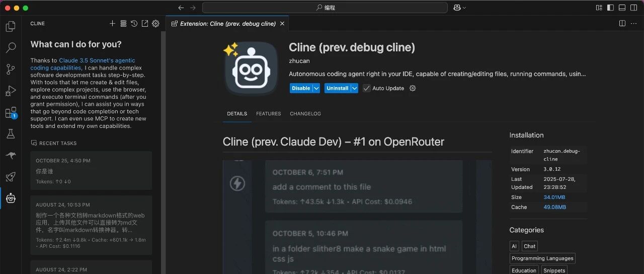The image size is (644, 274).
Task: Click the rocket icon in activity bar
Action: 11,177
